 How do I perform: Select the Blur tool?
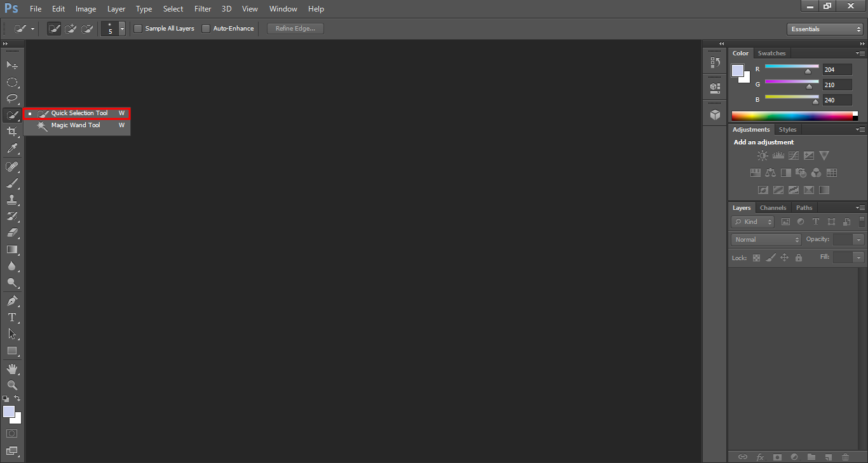pyautogui.click(x=11, y=266)
